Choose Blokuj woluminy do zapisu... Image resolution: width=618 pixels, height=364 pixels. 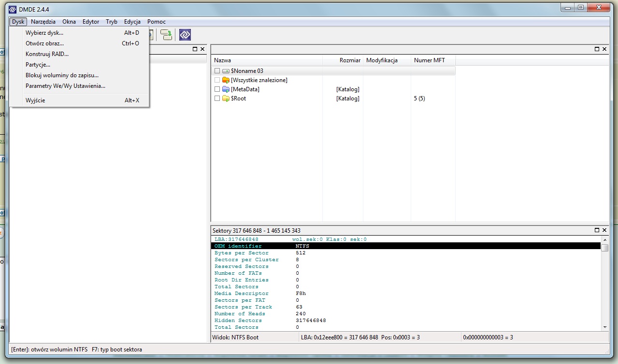pos(79,75)
